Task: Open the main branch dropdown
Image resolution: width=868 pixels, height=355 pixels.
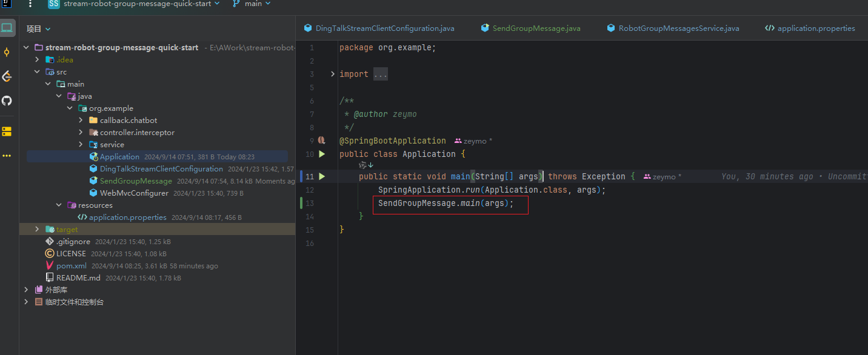Action: coord(252,4)
